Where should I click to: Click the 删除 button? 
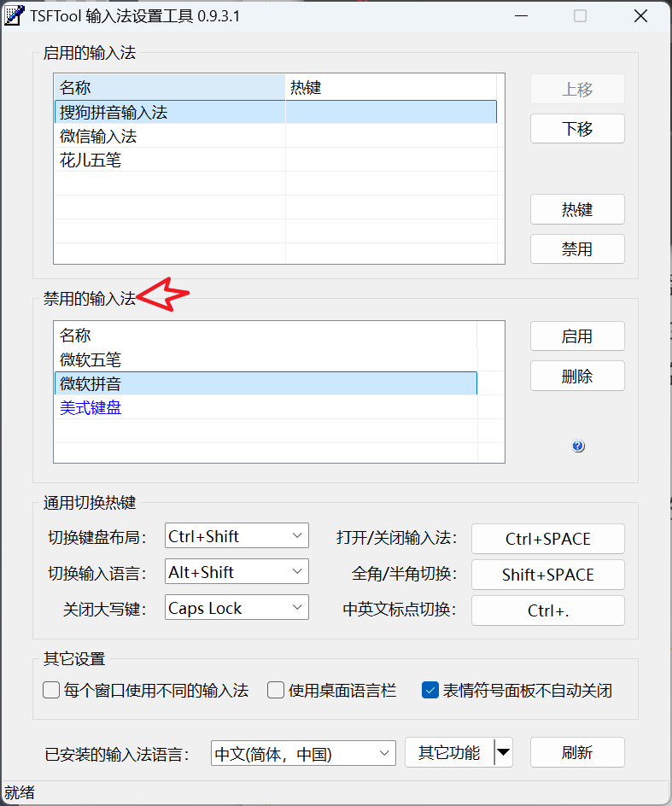(577, 377)
